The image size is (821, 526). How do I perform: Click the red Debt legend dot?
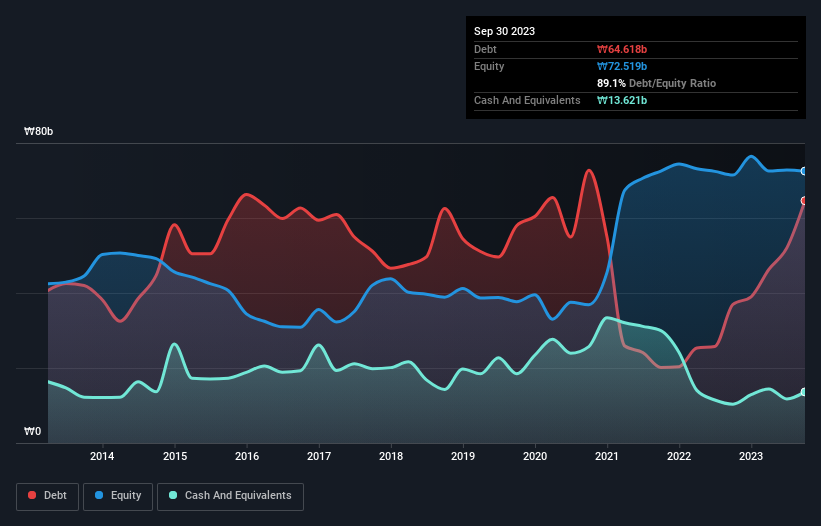[32, 495]
